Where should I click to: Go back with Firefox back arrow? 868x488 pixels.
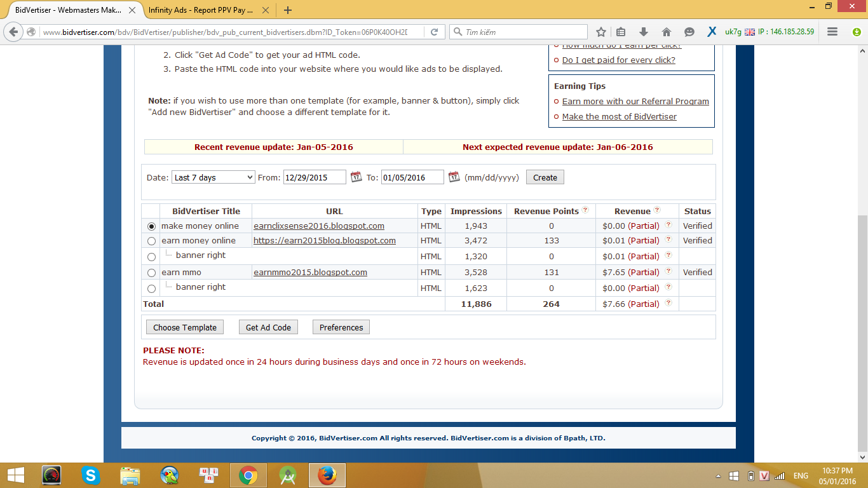point(14,32)
